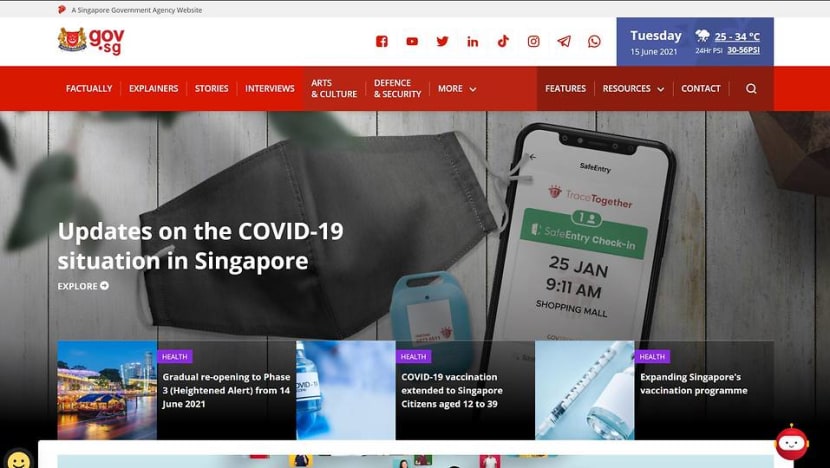
Task: Click the Twitter bird icon
Action: click(443, 41)
